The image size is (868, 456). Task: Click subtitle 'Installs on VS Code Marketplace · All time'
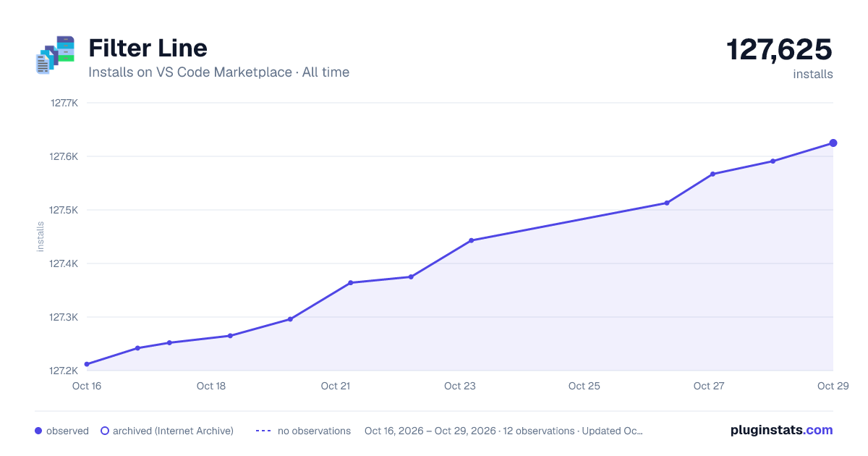[218, 72]
